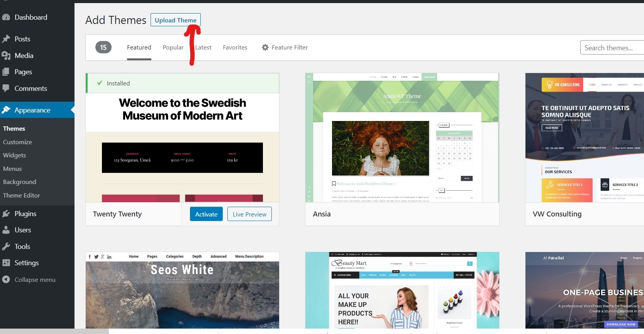This screenshot has width=644, height=334.
Task: Click the Users person icon
Action: [6, 230]
